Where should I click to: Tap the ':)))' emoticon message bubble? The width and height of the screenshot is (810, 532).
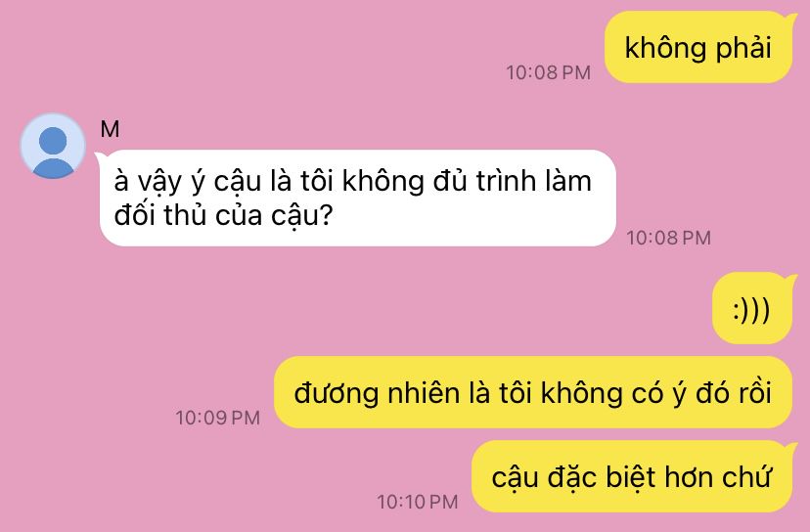tap(751, 309)
